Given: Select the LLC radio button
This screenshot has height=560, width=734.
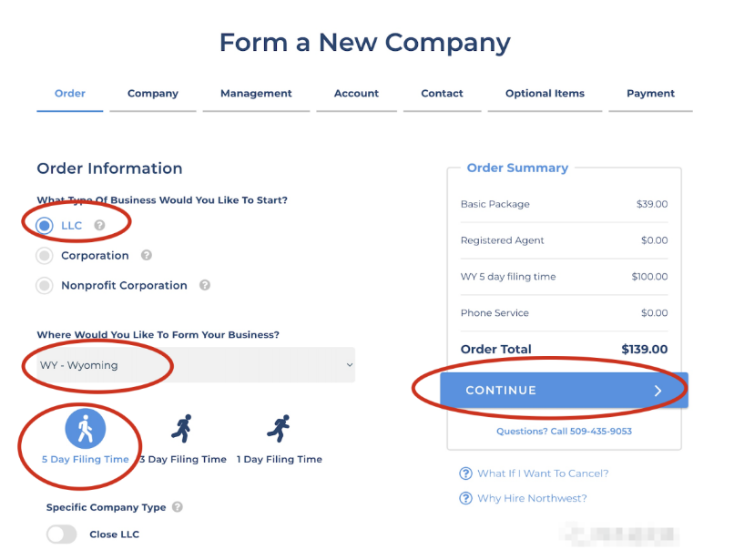Looking at the screenshot, I should tap(45, 226).
